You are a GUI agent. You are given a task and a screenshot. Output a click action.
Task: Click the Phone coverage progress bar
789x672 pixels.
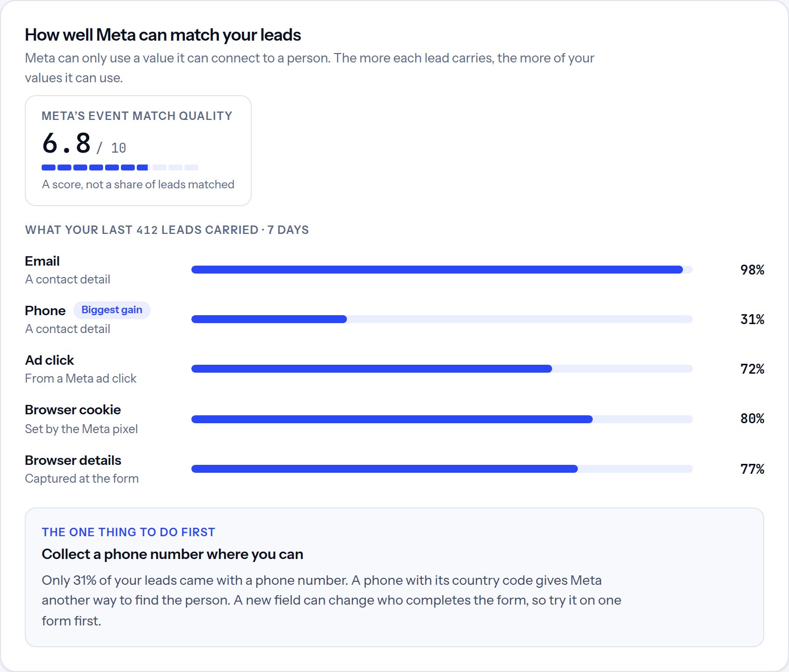[x=442, y=319]
